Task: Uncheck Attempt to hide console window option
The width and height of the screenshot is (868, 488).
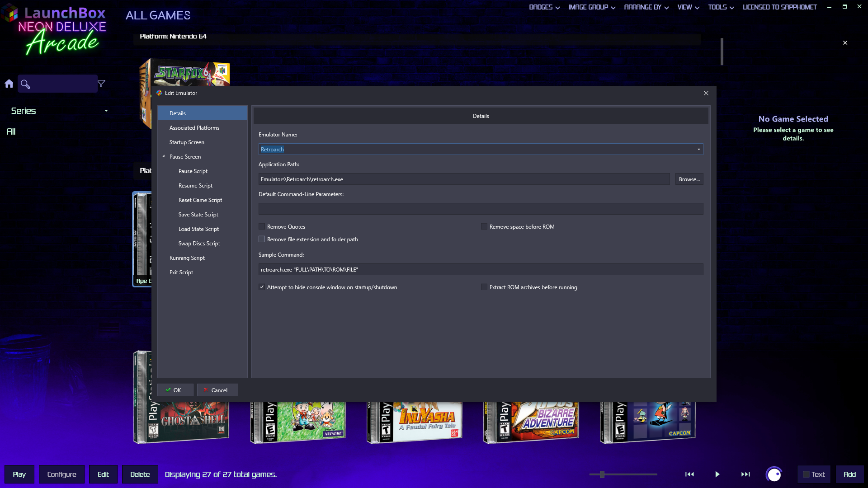Action: (x=262, y=287)
